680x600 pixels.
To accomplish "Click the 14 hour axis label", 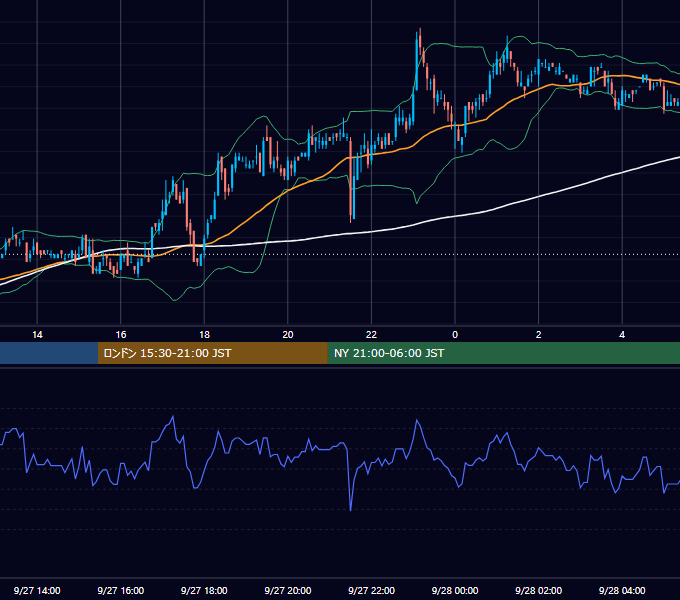I will [37, 335].
